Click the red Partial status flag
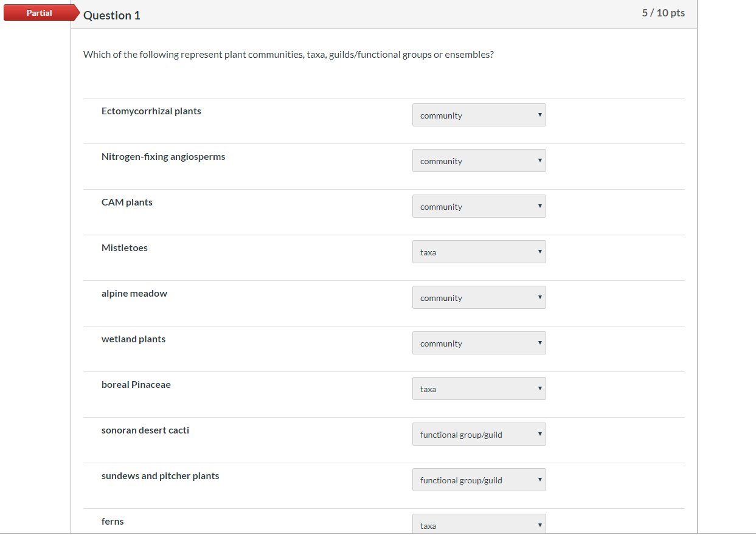The image size is (756, 535). point(40,13)
